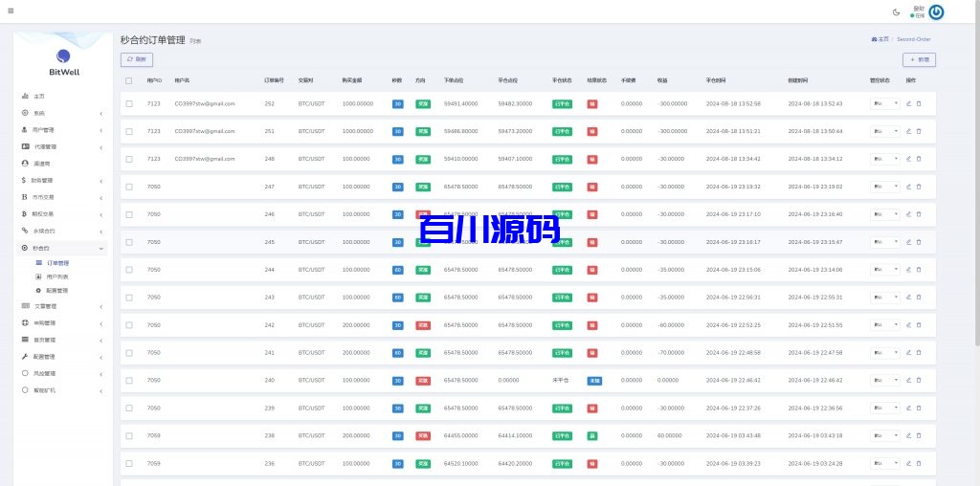Viewport: 980px width, 486px height.
Task: Open control status dropdown for order 240
Action: point(885,380)
